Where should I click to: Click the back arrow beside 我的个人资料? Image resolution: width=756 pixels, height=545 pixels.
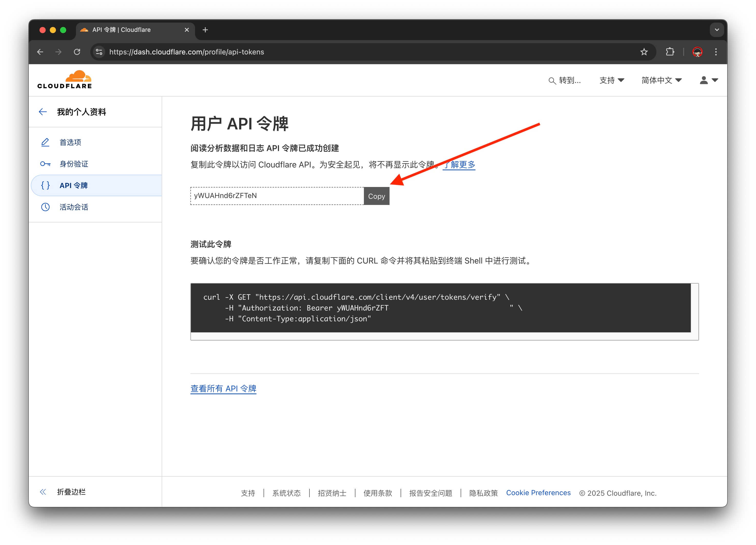(43, 112)
